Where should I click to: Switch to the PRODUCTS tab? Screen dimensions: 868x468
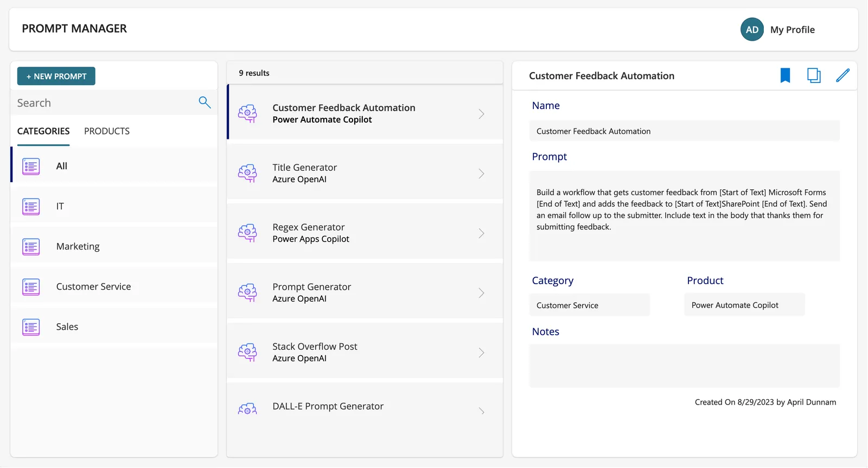(107, 131)
